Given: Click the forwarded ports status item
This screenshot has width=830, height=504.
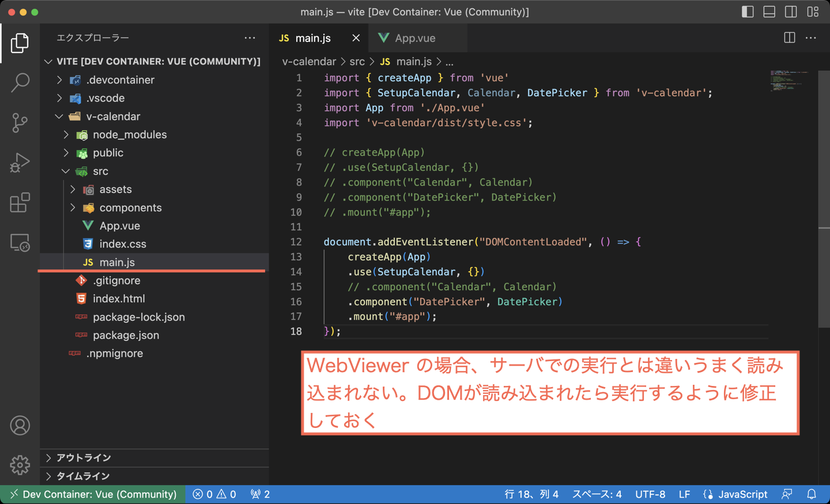Looking at the screenshot, I should (x=261, y=494).
